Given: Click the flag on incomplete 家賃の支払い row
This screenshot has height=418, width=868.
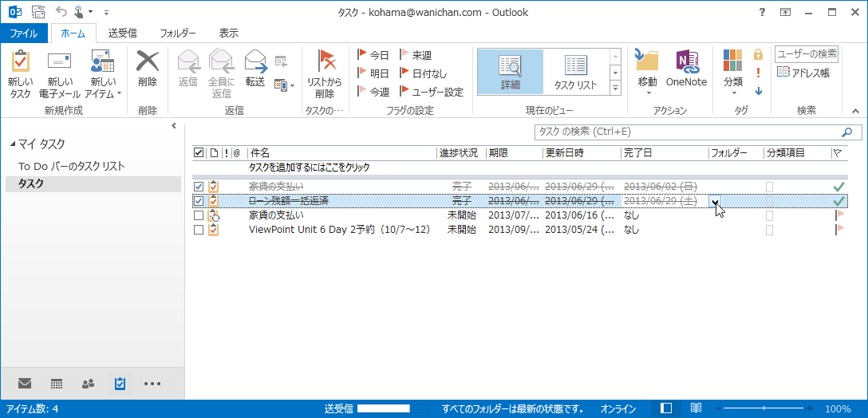Looking at the screenshot, I should [840, 215].
